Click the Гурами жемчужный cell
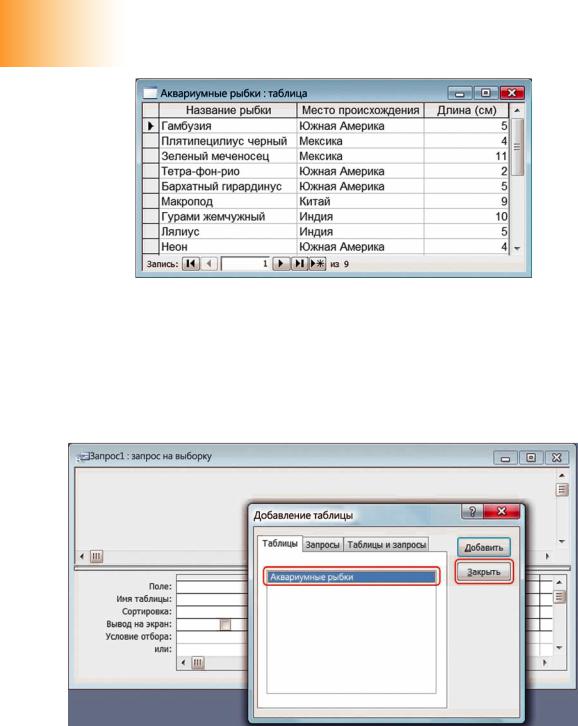This screenshot has height=726, width=578. point(228,216)
